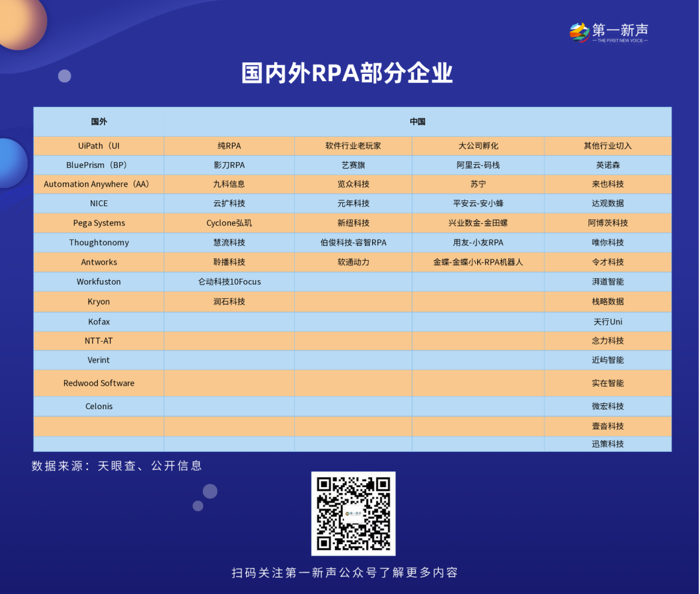Click the 阿里云-码栈 cell
700x594 pixels.
478,165
